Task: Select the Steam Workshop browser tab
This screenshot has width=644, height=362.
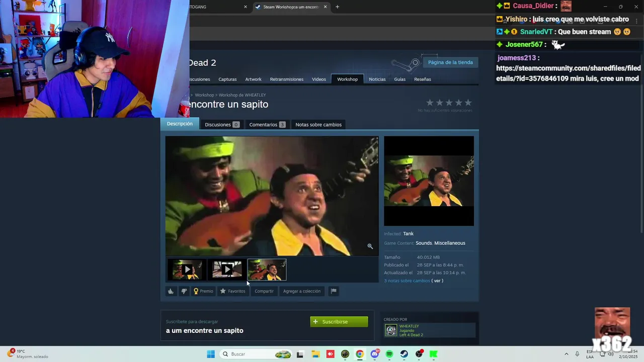Action: [290, 7]
